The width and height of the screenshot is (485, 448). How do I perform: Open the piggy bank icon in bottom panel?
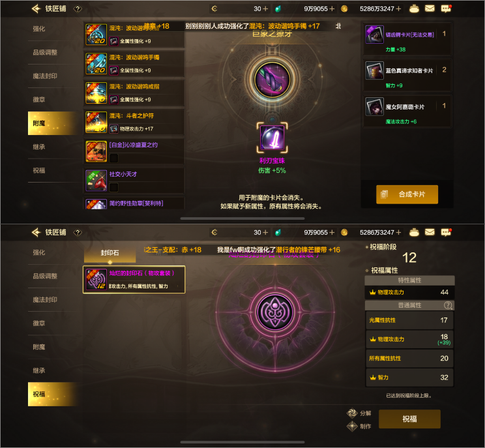tap(414, 232)
